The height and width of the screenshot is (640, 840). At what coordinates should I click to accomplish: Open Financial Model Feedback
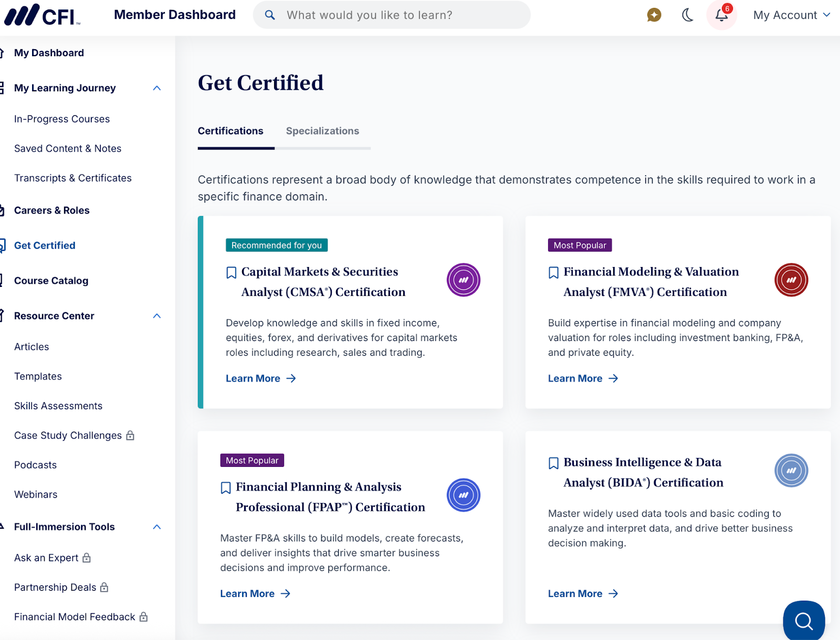[x=75, y=617]
